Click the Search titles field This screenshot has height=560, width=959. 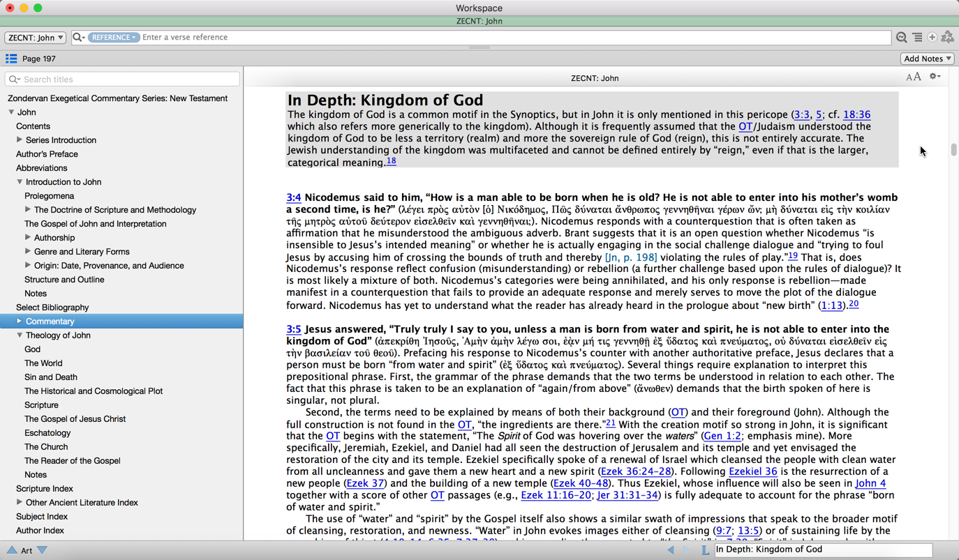[129, 80]
